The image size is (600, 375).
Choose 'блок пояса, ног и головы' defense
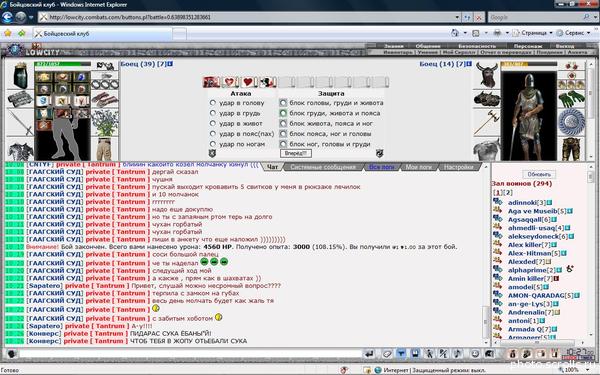(x=283, y=134)
